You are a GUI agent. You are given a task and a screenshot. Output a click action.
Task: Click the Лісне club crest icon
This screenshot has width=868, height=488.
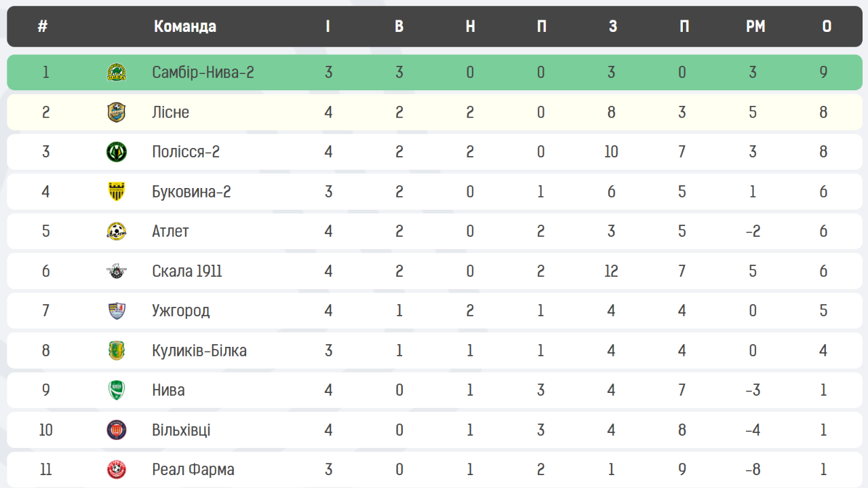[117, 112]
